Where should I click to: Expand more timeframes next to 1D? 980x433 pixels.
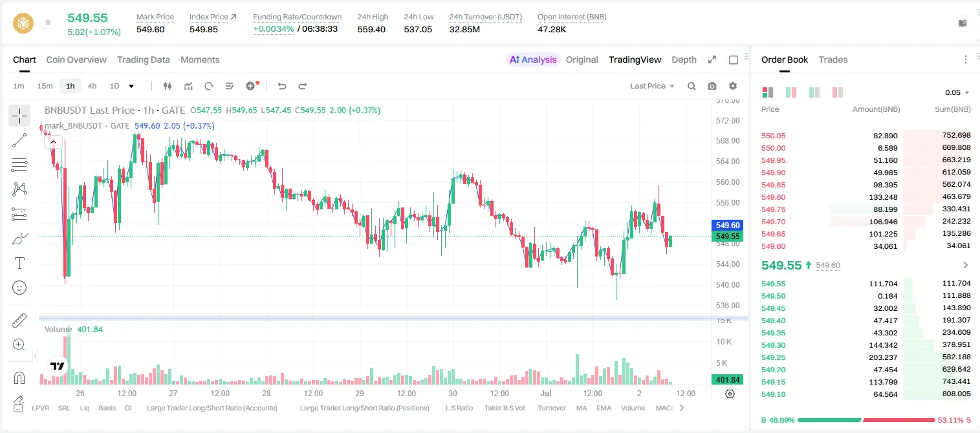point(131,86)
